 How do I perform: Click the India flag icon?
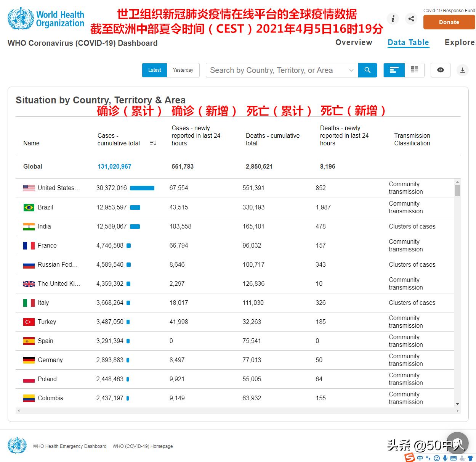pos(29,226)
